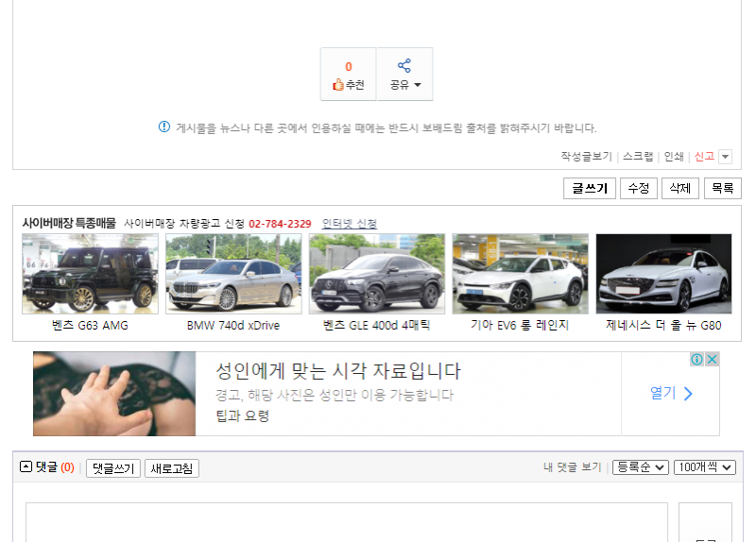756x542 pixels.
Task: Open the 100개씩 per-page dropdown
Action: (x=705, y=467)
